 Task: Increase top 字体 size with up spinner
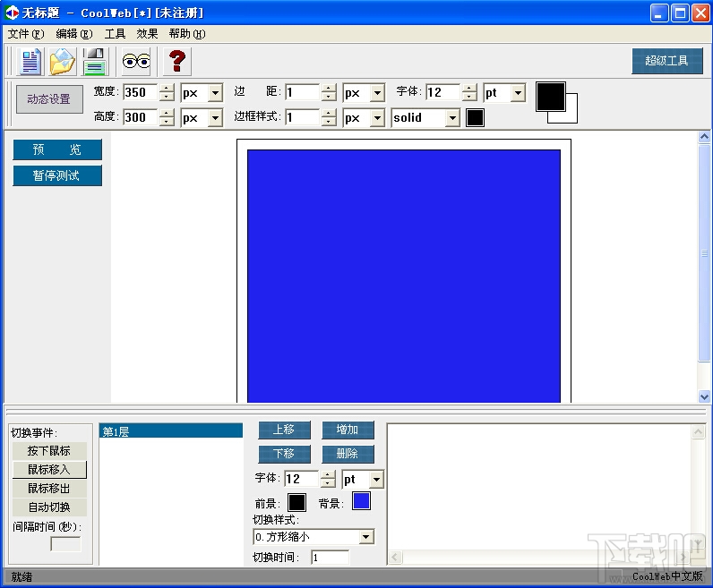pos(469,89)
